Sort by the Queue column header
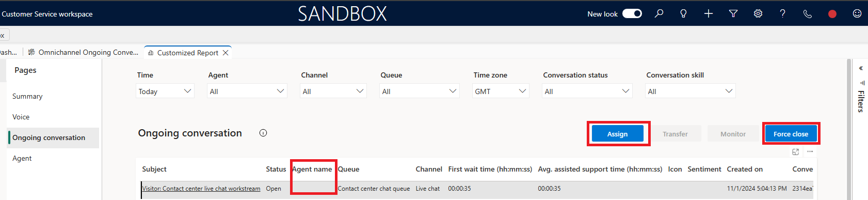The image size is (868, 200). [348, 169]
